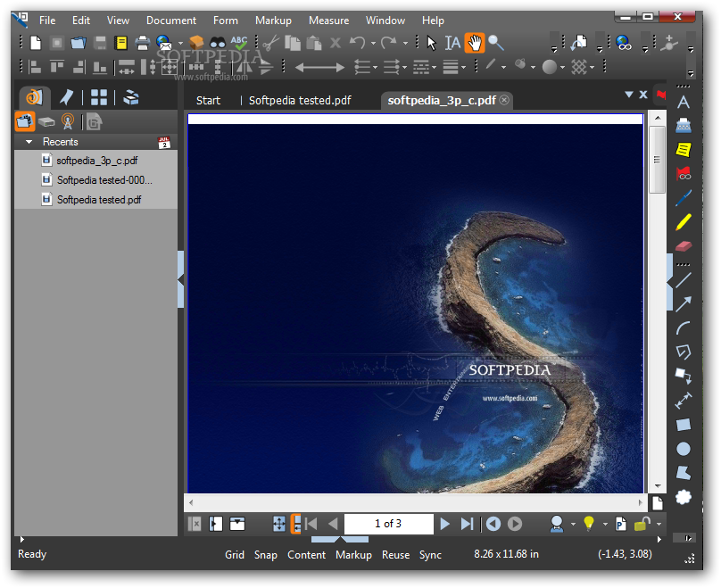721x588 pixels.
Task: Toggle Snap in the status bar
Action: (266, 555)
